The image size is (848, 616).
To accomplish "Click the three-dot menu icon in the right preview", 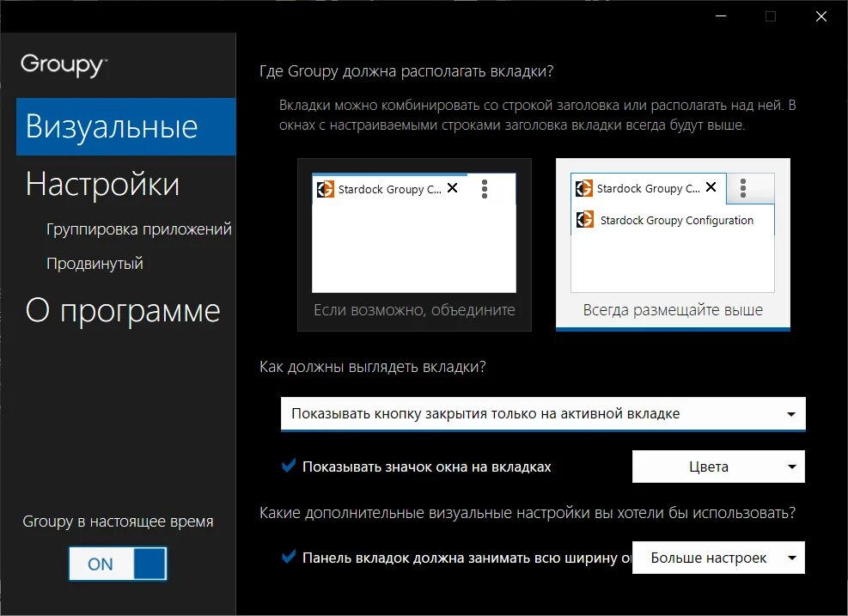I will (x=743, y=187).
